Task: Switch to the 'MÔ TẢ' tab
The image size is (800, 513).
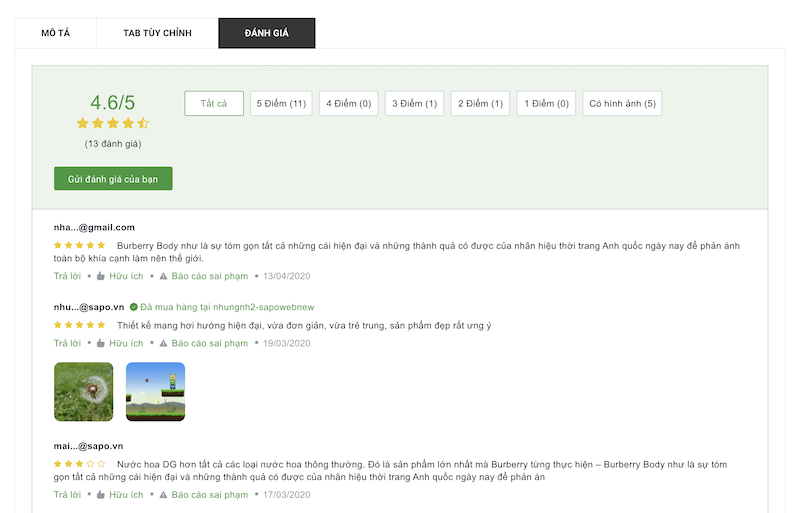Action: click(x=56, y=33)
